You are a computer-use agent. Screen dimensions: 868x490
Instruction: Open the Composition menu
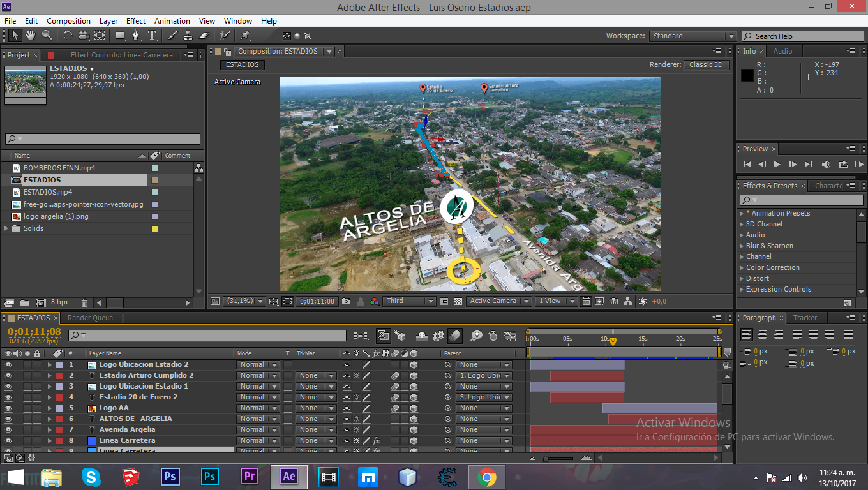(68, 21)
